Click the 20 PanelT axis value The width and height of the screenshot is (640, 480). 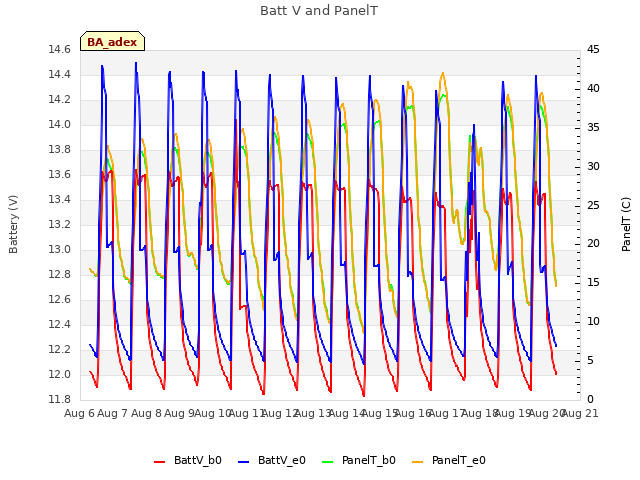click(593, 244)
